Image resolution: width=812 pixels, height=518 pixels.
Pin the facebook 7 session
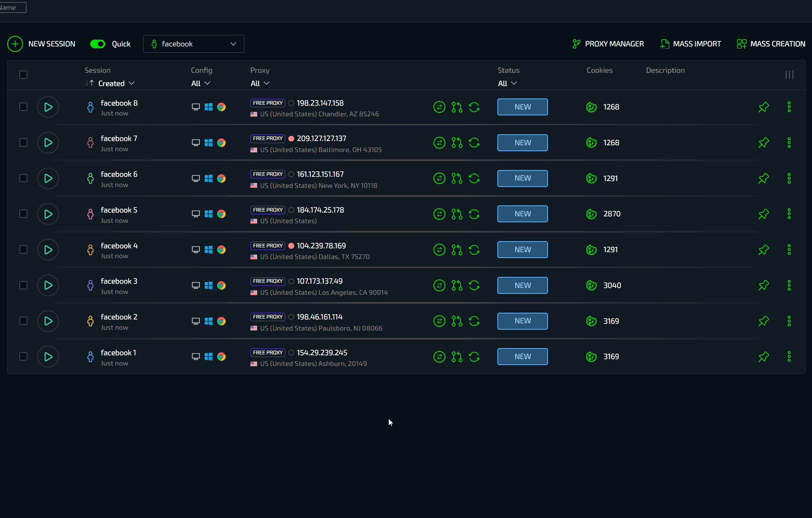763,143
